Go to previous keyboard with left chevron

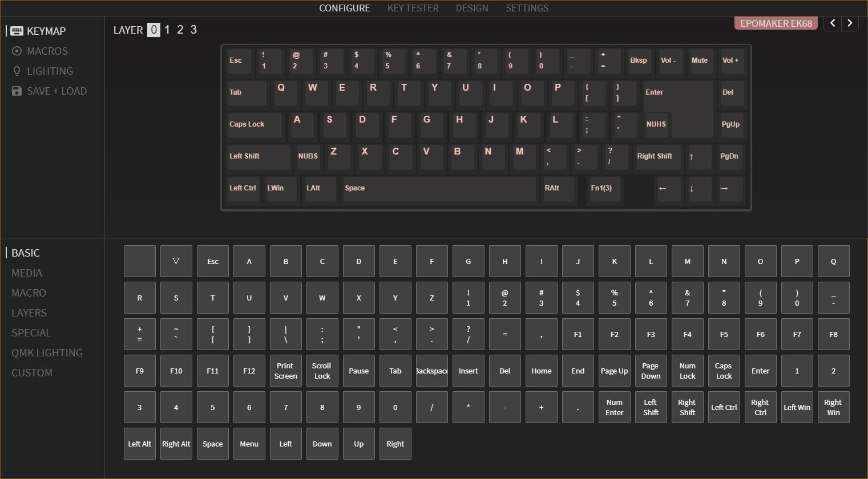click(833, 23)
